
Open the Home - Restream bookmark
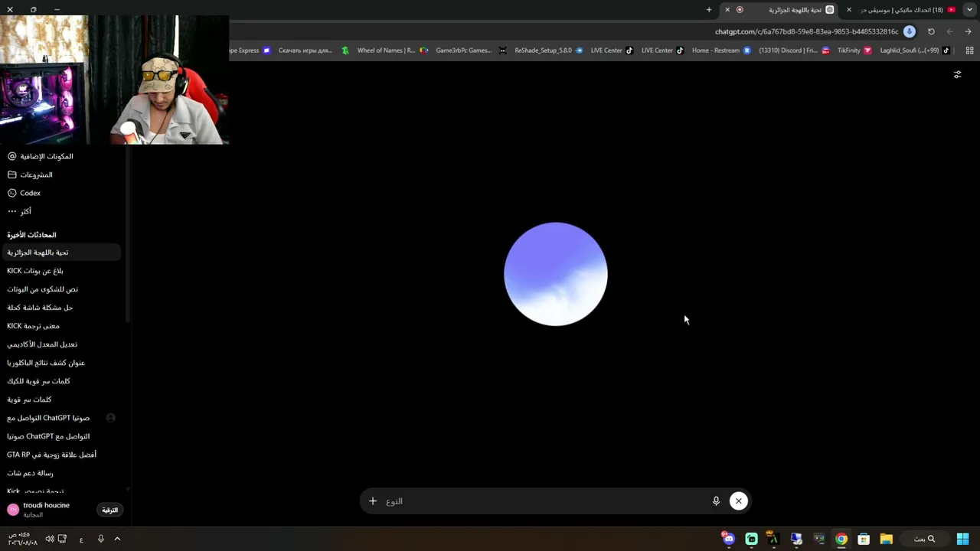(x=721, y=51)
